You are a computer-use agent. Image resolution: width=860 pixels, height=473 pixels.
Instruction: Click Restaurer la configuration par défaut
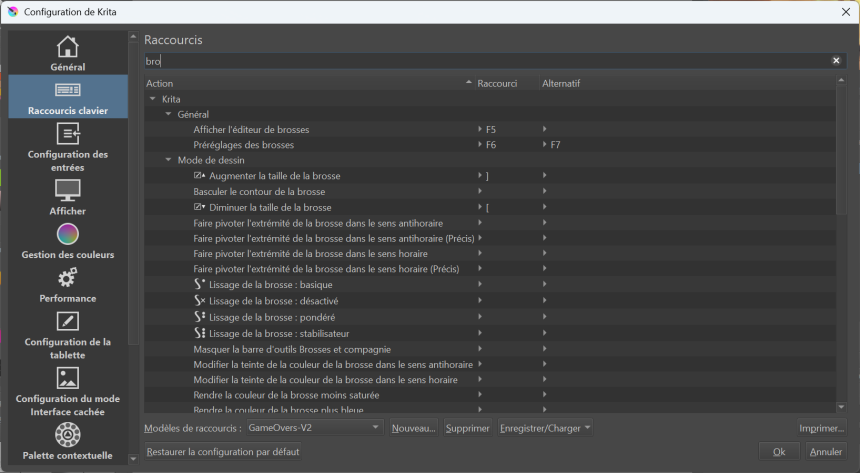point(222,451)
